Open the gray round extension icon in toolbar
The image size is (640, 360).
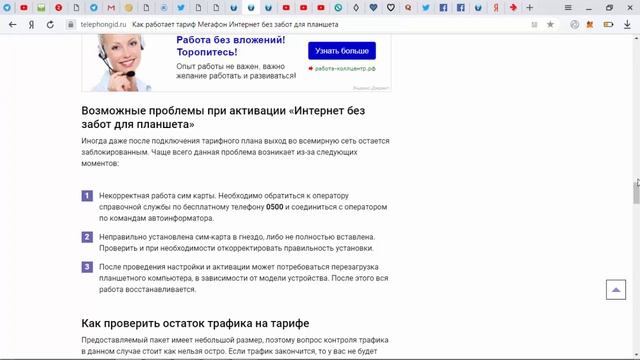click(x=574, y=24)
